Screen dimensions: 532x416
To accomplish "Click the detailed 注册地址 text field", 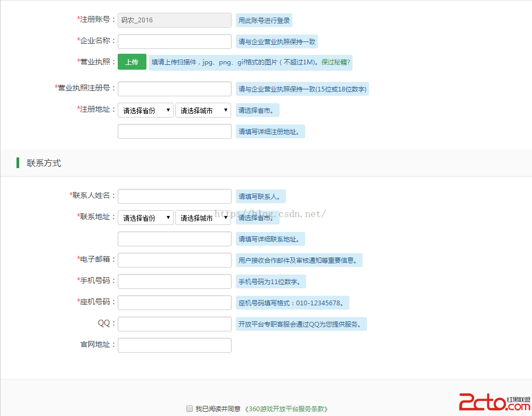I will tap(174, 131).
